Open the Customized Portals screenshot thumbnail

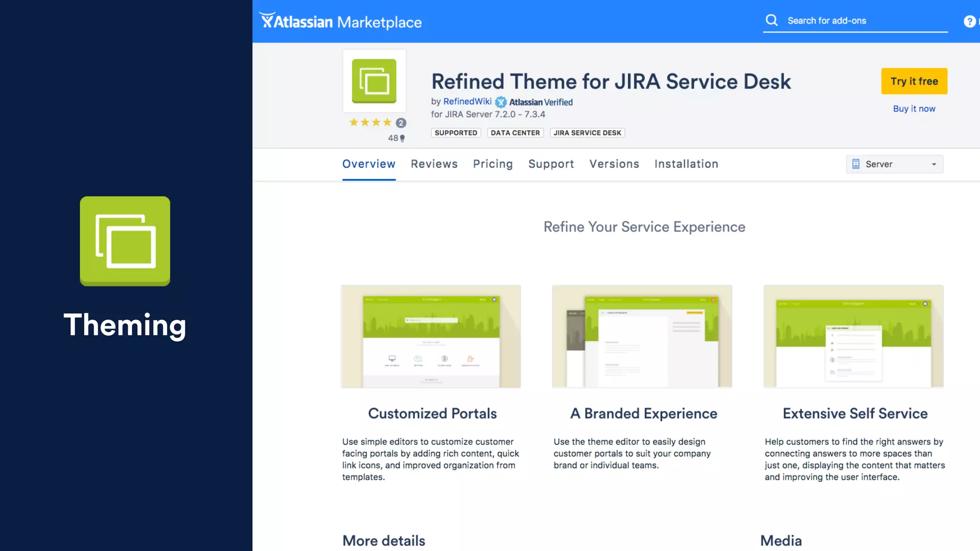(431, 336)
